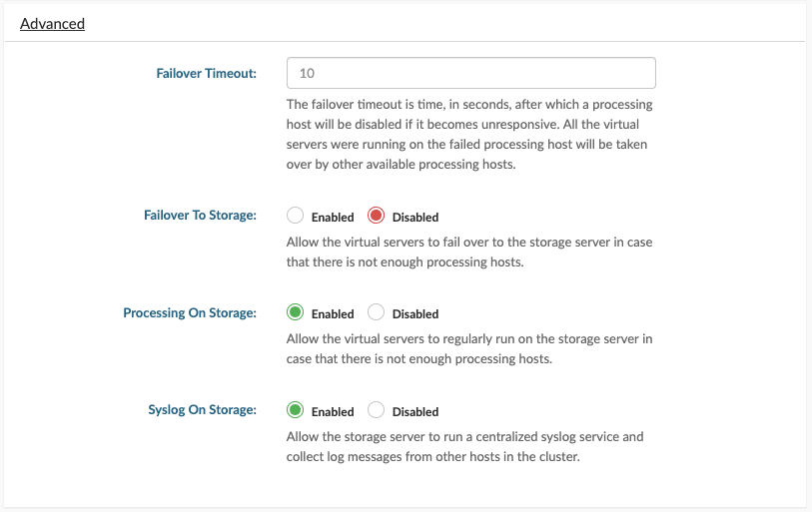Select green Enabled radio for Processing On Storage
This screenshot has width=812, height=512.
tap(296, 312)
